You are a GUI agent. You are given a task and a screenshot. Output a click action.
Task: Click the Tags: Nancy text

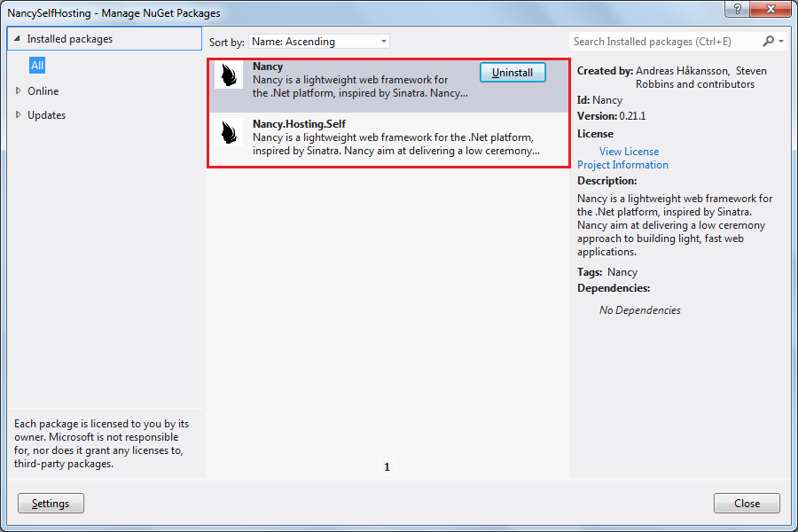(607, 272)
